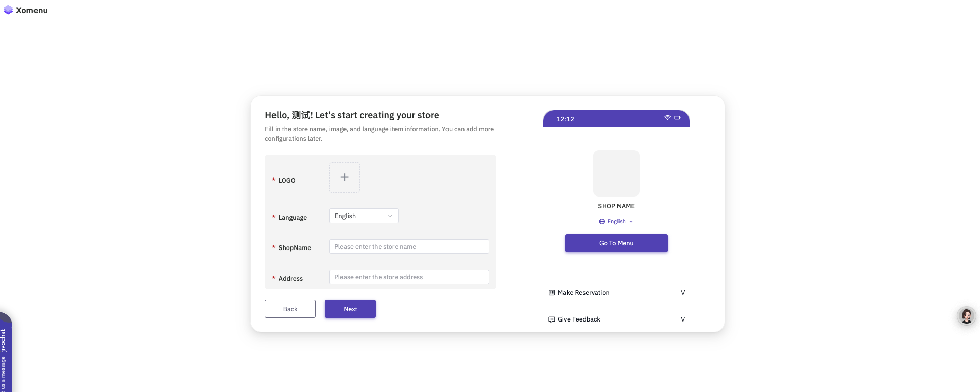Viewport: 980px width, 392px height.
Task: Click the Give Feedback chat icon
Action: [x=552, y=319]
